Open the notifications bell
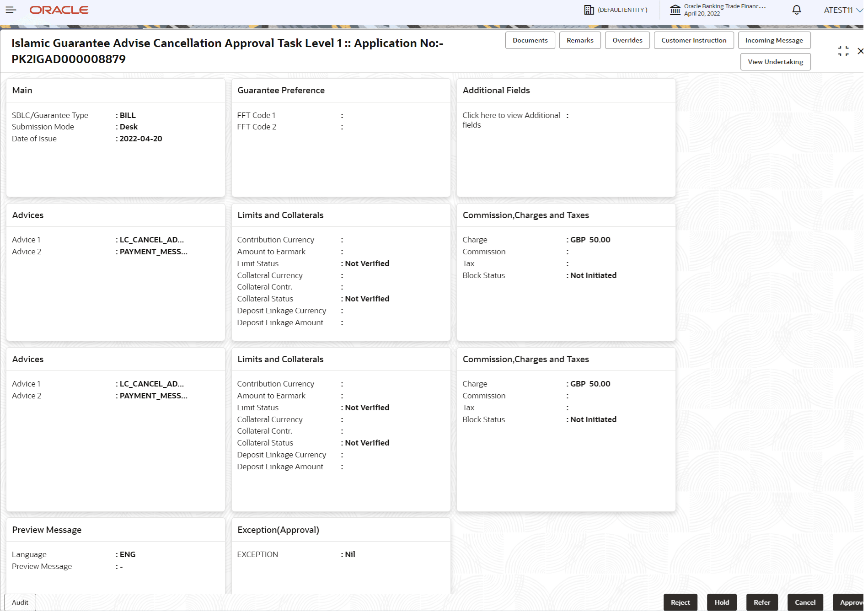Image resolution: width=868 pixels, height=612 pixels. [796, 10]
